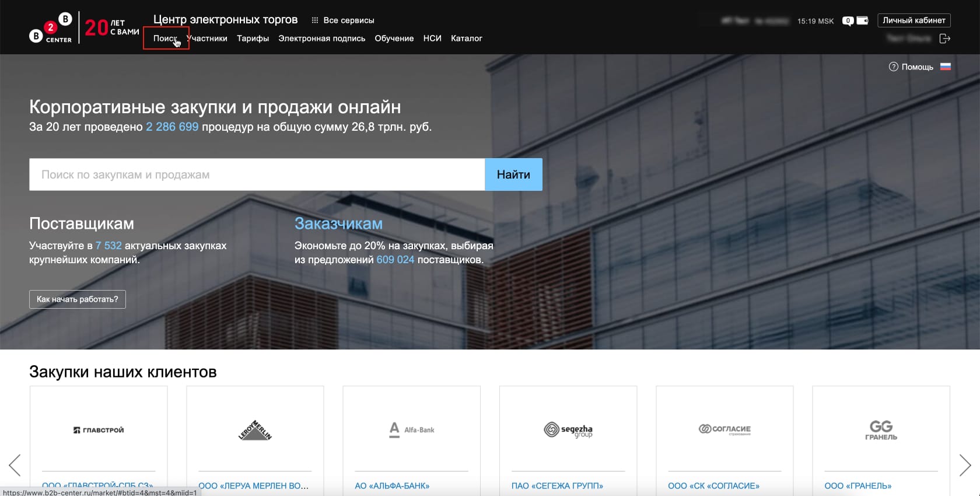Open the 20 лет с вами anniversary logo
Image resolution: width=980 pixels, height=496 pixels.
(112, 27)
